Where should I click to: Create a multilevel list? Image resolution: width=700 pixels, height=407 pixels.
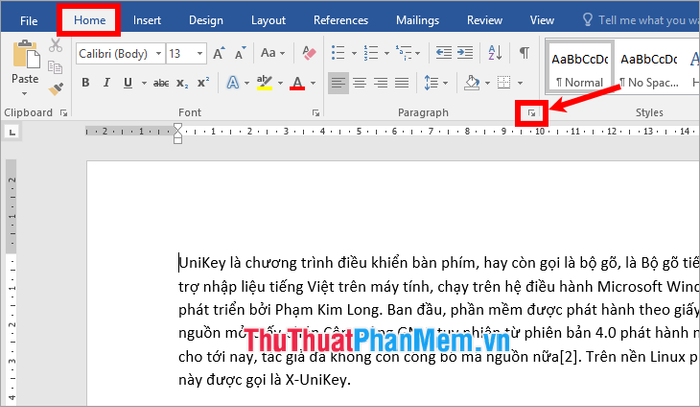pyautogui.click(x=403, y=53)
